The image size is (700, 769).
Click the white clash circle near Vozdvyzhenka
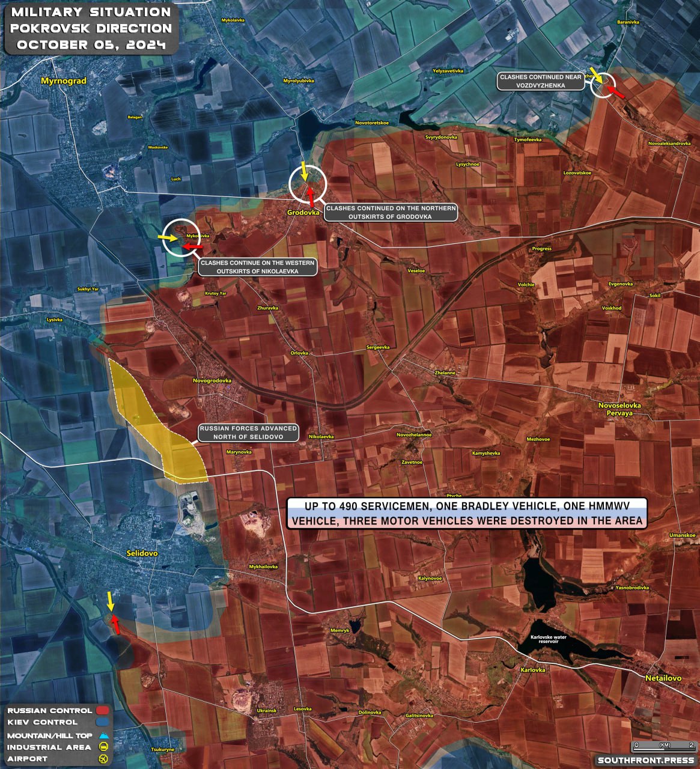603,85
